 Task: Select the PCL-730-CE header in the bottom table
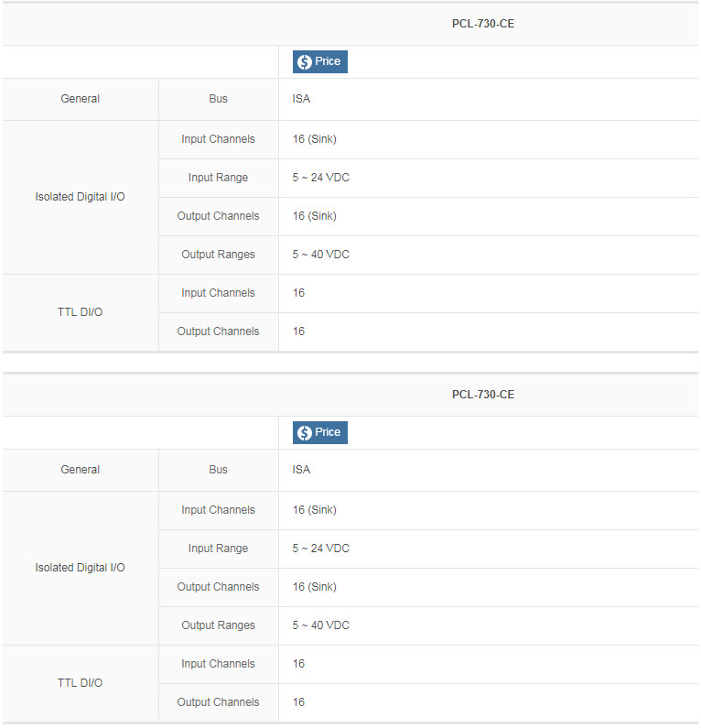[x=482, y=395]
